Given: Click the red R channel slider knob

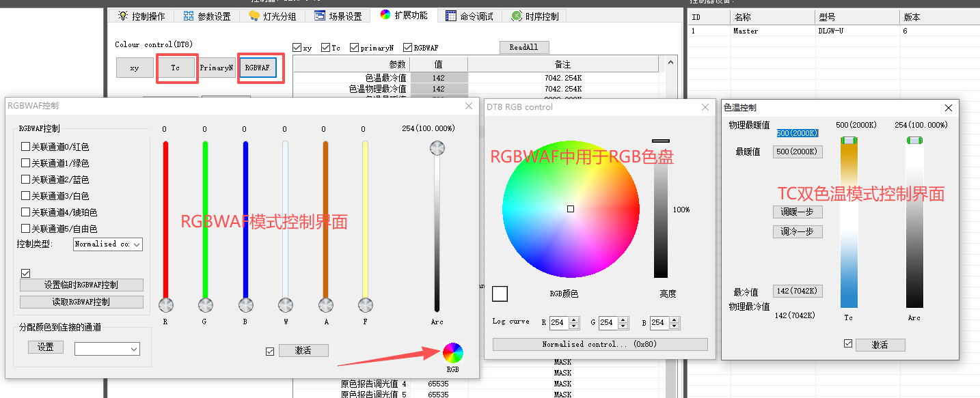Looking at the screenshot, I should click(165, 304).
